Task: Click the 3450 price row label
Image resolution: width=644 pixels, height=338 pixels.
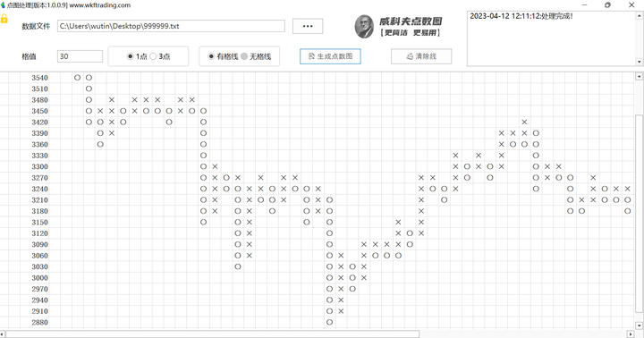Action: [40, 111]
